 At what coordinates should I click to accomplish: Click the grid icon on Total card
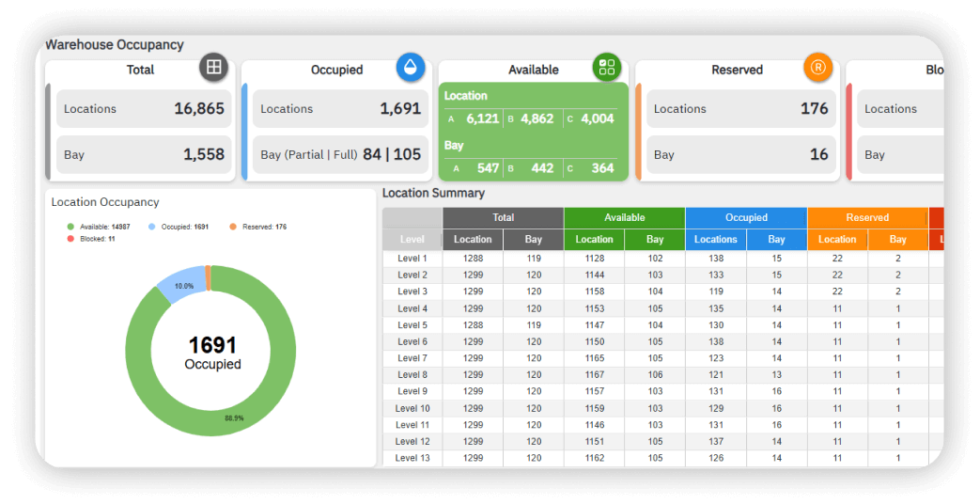(x=214, y=67)
